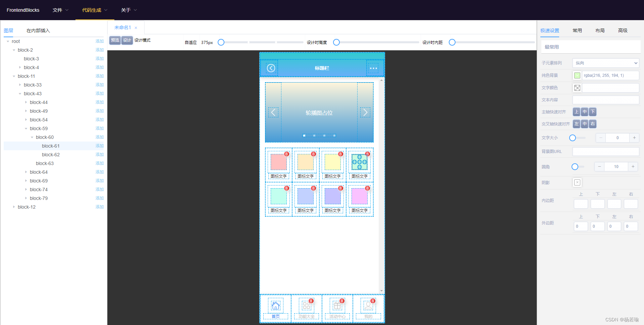Open the 子元素排列 dropdown showing 纵向
The height and width of the screenshot is (325, 644).
point(605,63)
